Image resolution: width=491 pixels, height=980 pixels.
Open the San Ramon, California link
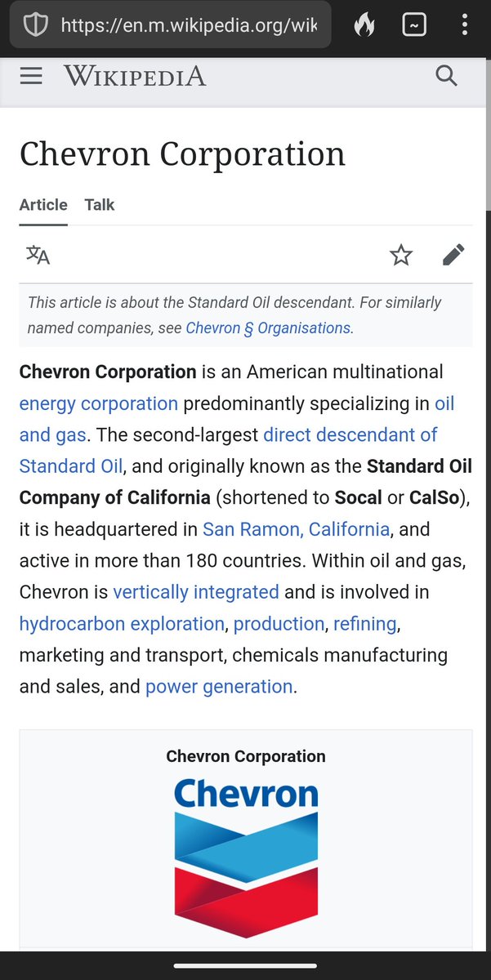(x=296, y=529)
